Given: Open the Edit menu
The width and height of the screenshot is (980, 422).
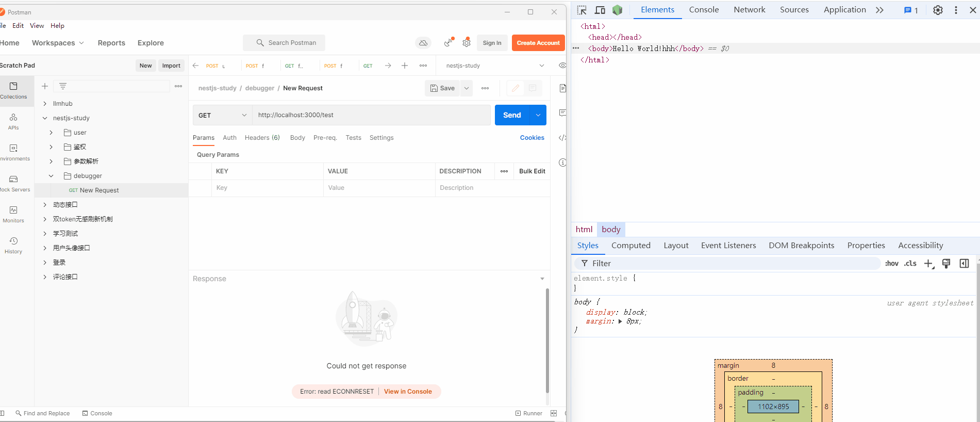Looking at the screenshot, I should (x=18, y=26).
